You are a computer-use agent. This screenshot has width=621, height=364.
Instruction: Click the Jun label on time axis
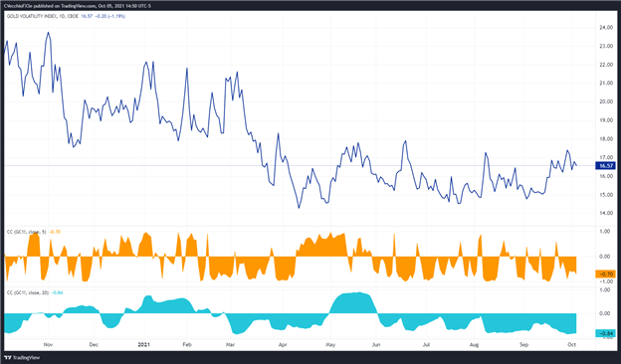pos(376,345)
